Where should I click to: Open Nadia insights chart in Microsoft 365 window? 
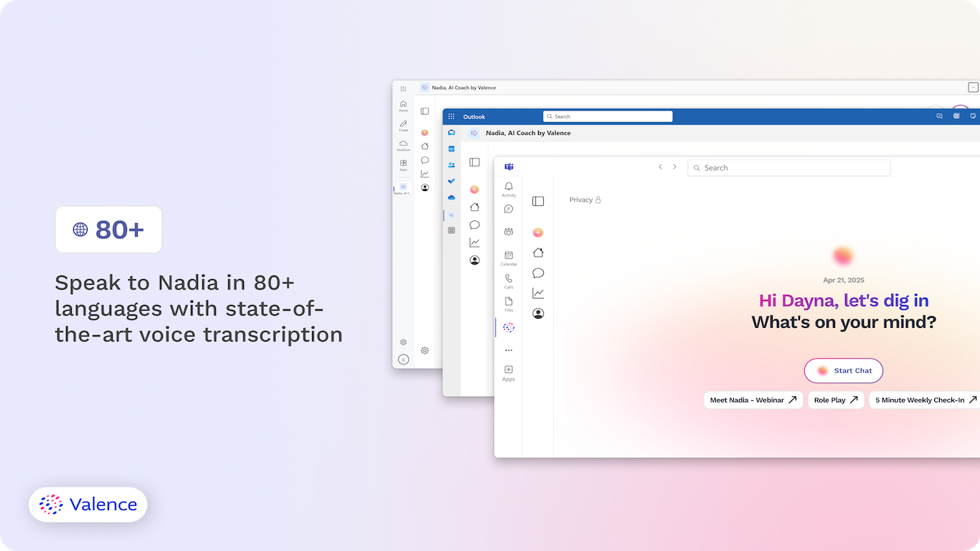pyautogui.click(x=425, y=174)
